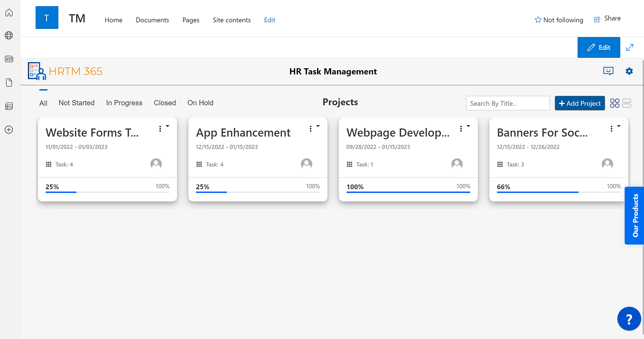Select the globe icon in left sidebar
The height and width of the screenshot is (339, 644).
point(9,35)
